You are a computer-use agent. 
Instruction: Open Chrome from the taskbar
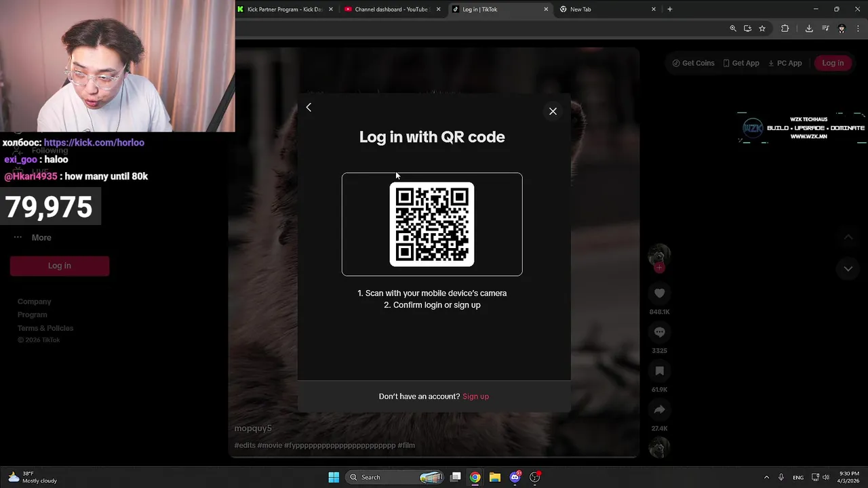pyautogui.click(x=475, y=477)
